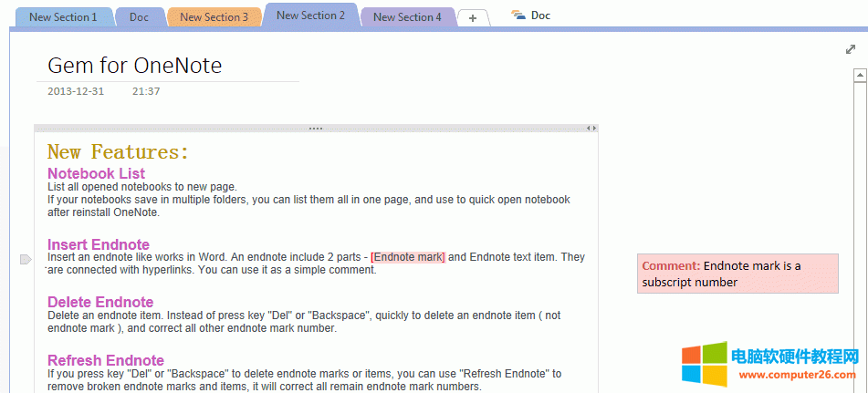Click the scroll up arrow

859,77
